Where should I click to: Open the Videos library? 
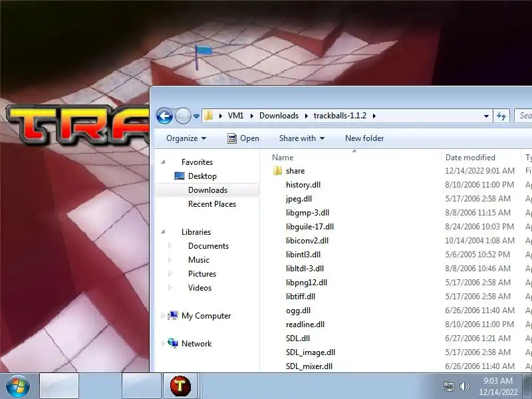pyautogui.click(x=200, y=288)
